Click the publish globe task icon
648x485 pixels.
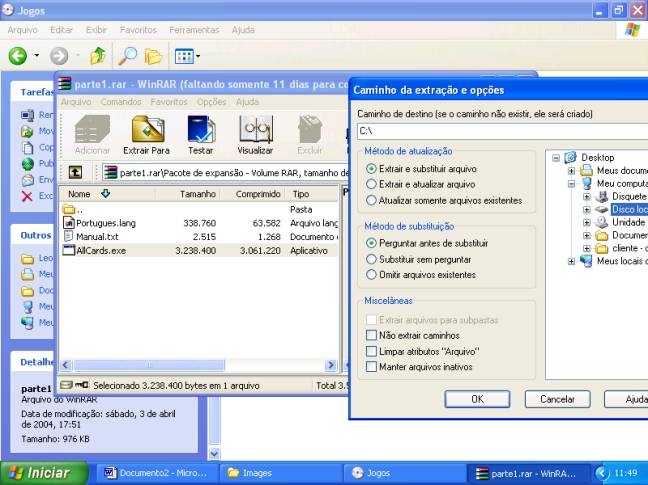click(x=27, y=164)
